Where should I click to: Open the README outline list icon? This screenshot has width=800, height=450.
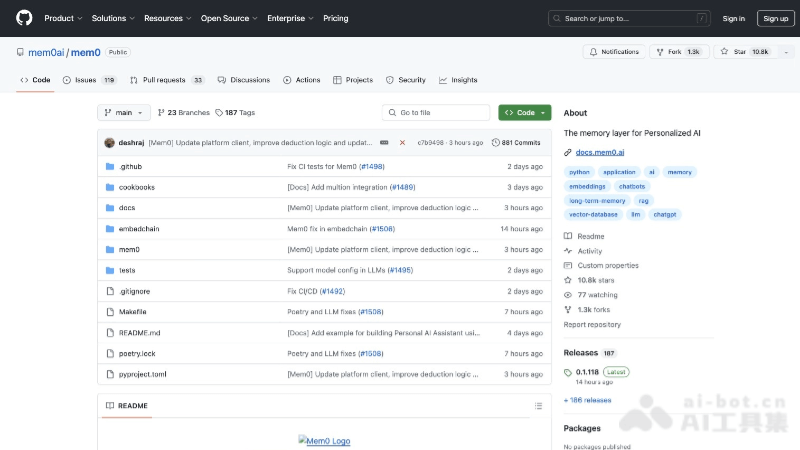[x=538, y=406]
